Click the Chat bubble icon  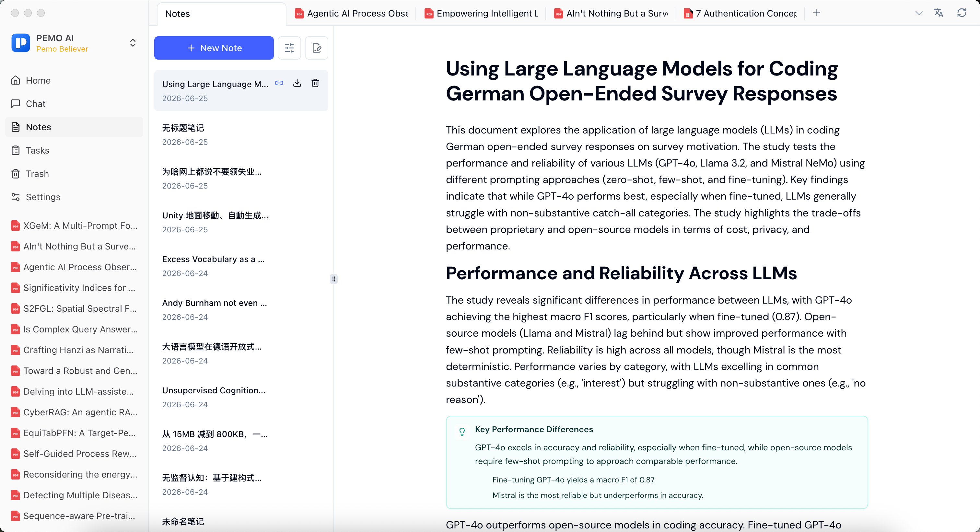pos(16,103)
